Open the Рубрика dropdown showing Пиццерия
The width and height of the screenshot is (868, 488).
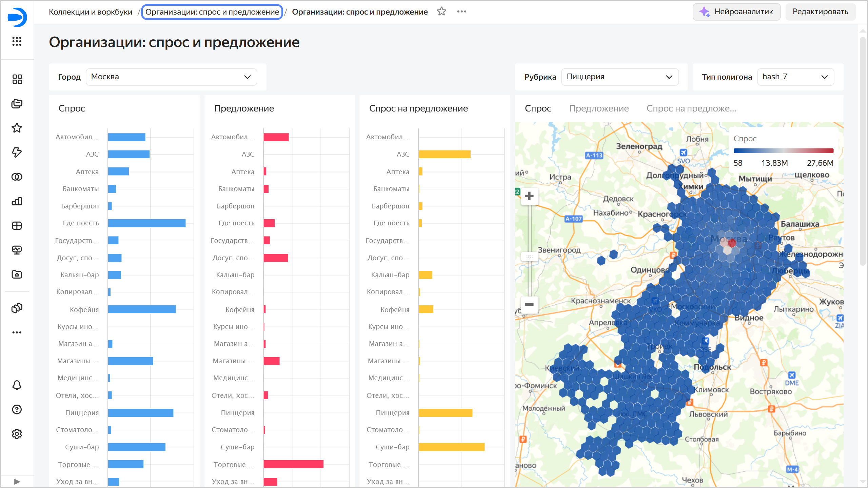[x=619, y=77]
